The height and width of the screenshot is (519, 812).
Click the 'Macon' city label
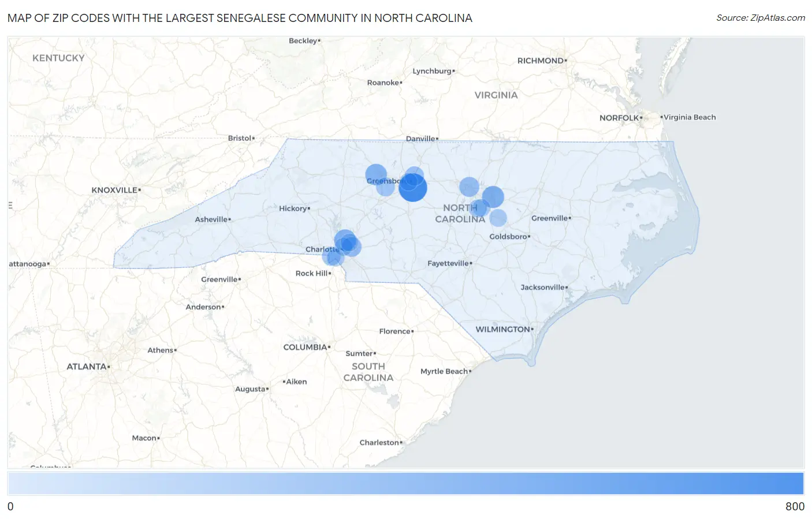[x=144, y=438]
